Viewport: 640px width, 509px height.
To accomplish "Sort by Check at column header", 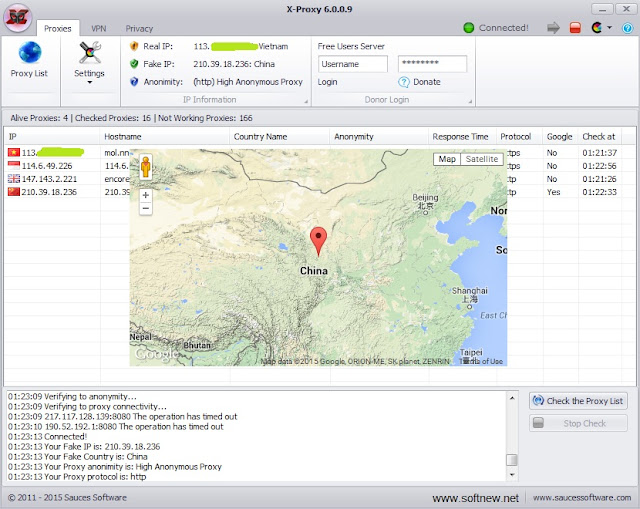I will (600, 136).
